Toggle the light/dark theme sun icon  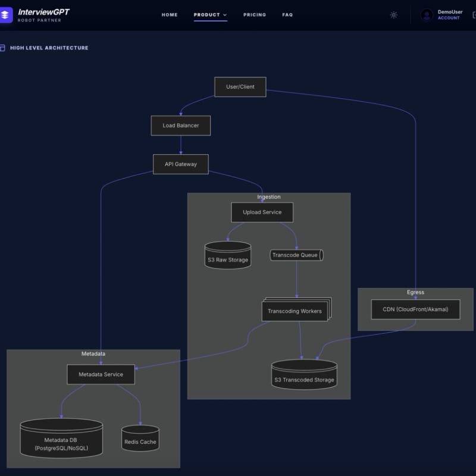(394, 15)
